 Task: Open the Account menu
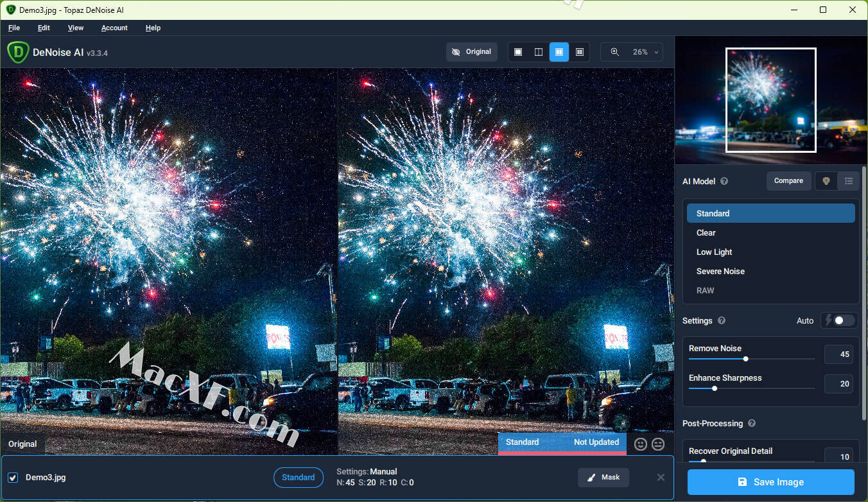pyautogui.click(x=114, y=28)
